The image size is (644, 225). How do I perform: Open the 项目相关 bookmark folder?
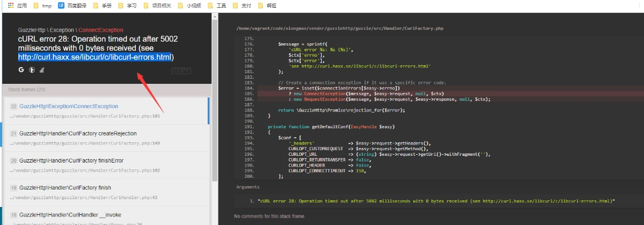(157, 6)
